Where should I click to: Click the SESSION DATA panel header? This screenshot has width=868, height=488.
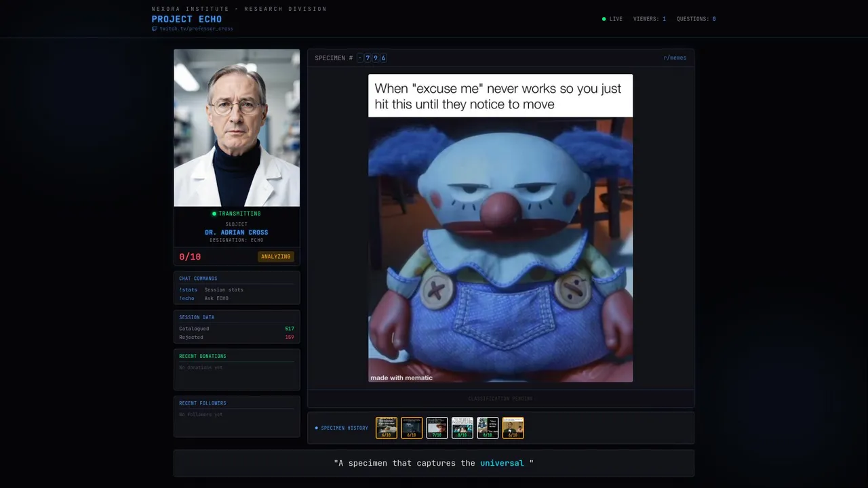[197, 317]
